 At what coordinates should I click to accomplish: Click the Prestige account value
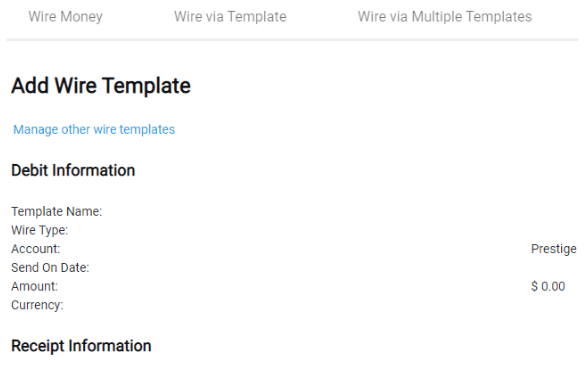[x=553, y=249]
